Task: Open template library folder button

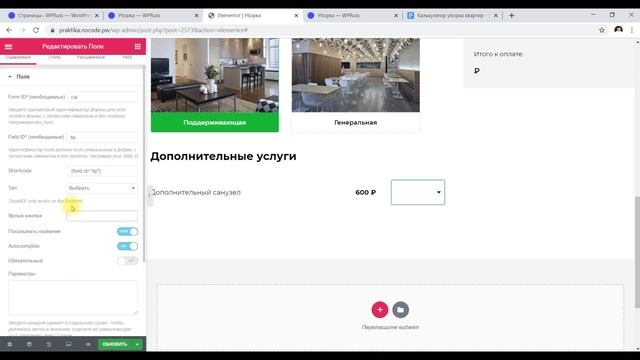Action: pyautogui.click(x=400, y=309)
